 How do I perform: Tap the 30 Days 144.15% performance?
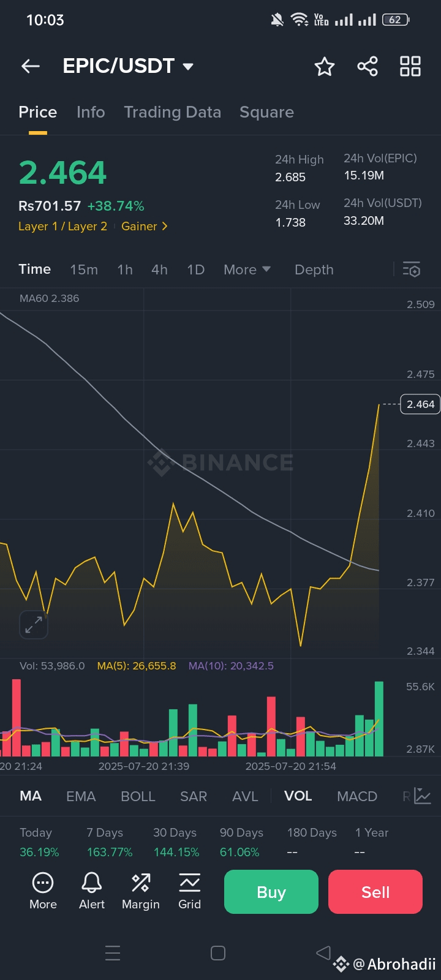pyautogui.click(x=176, y=842)
